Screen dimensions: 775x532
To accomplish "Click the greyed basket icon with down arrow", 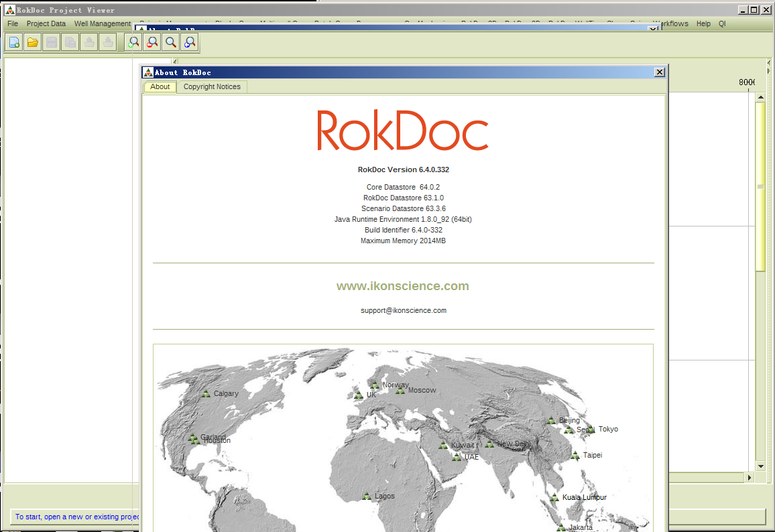I will (x=108, y=42).
